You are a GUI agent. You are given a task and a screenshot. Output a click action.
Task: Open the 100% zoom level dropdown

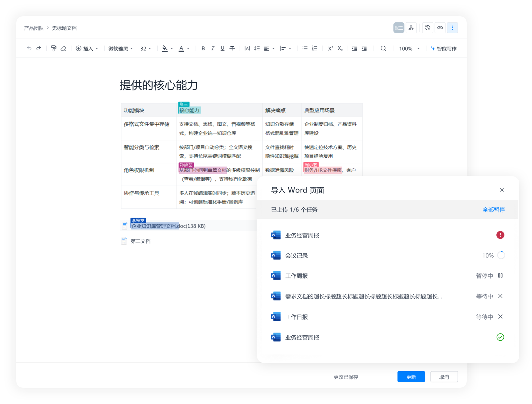[409, 48]
